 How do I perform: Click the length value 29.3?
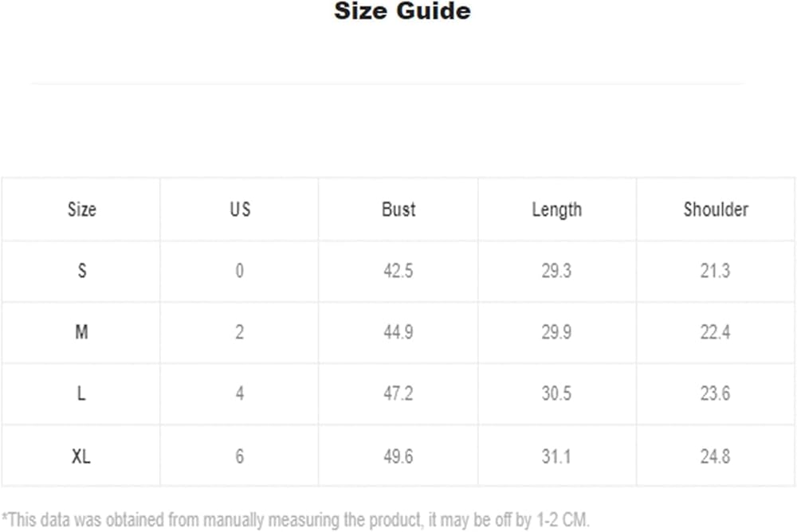tap(556, 271)
